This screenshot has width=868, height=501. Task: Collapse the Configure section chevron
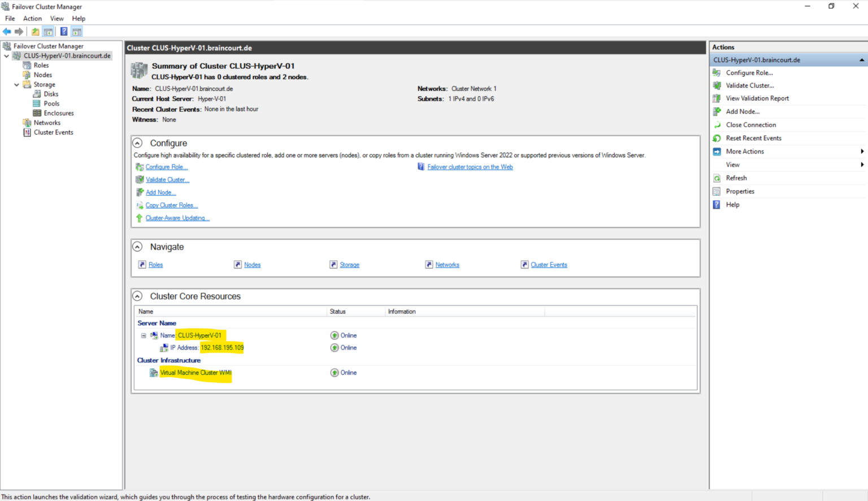(137, 143)
